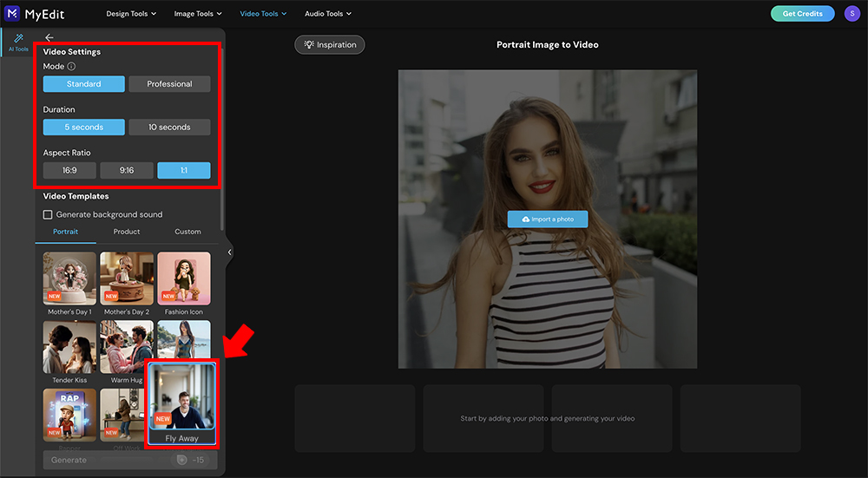
Task: Open the Image Tools dropdown menu
Action: [x=198, y=13]
